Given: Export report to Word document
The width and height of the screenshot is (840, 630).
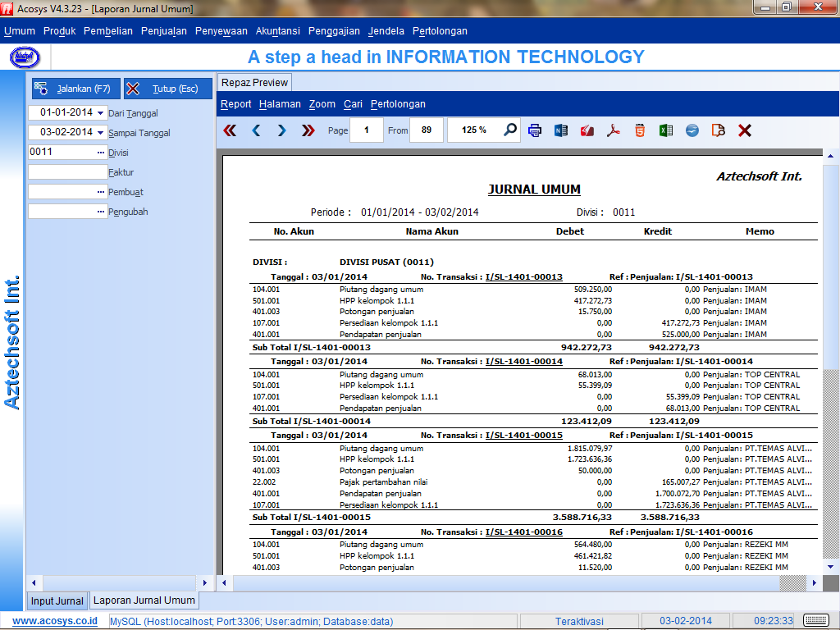Looking at the screenshot, I should [561, 130].
